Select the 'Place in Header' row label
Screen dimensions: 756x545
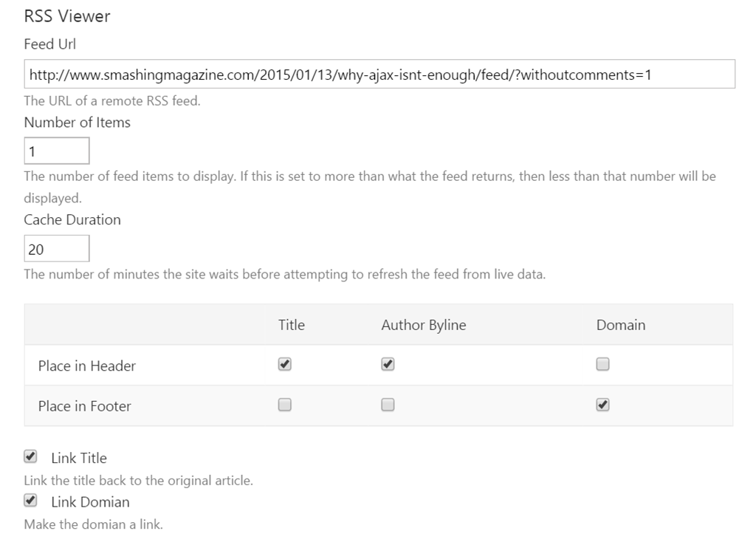pyautogui.click(x=87, y=366)
